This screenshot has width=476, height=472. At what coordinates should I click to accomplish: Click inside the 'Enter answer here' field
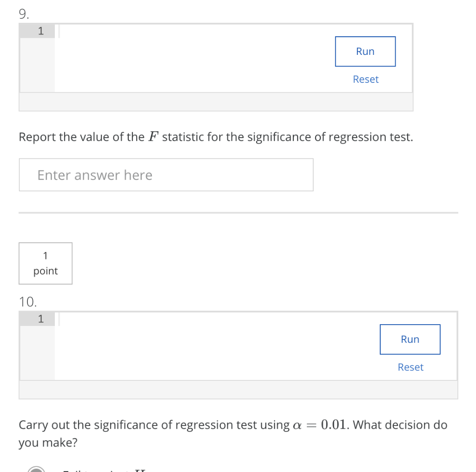tap(166, 174)
